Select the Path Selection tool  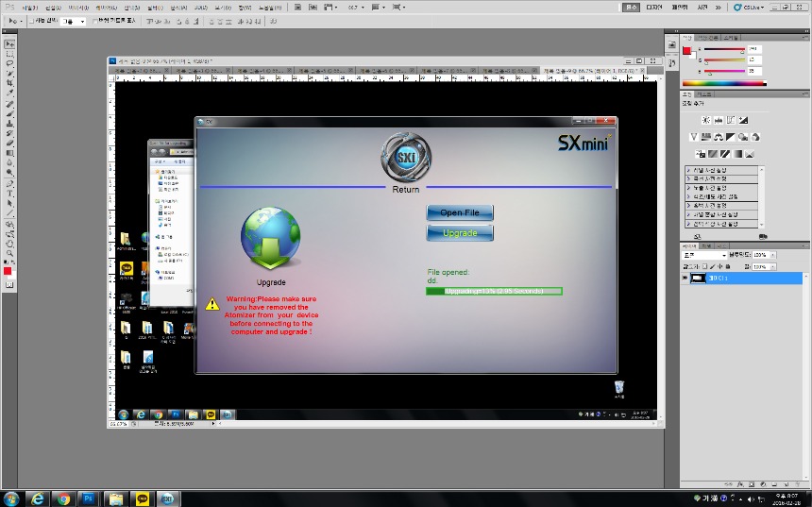click(9, 204)
